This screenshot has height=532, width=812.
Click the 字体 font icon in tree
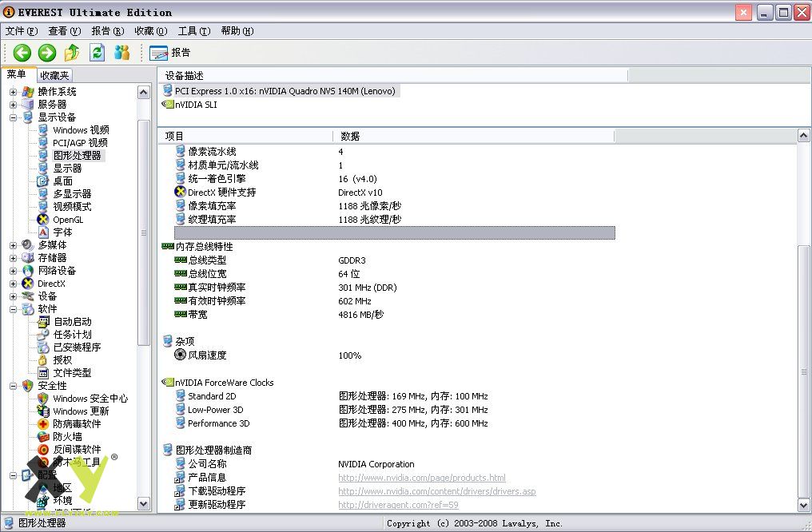[x=43, y=232]
